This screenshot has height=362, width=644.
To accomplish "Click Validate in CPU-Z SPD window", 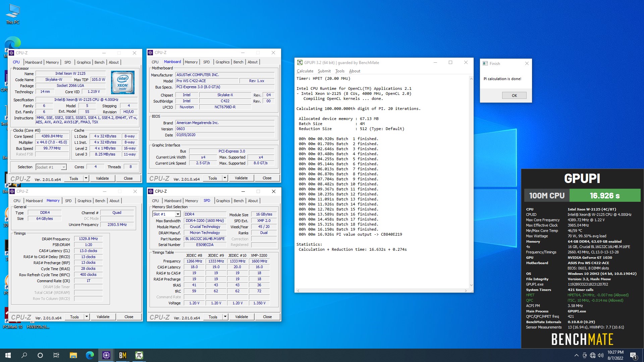I will pos(241,317).
